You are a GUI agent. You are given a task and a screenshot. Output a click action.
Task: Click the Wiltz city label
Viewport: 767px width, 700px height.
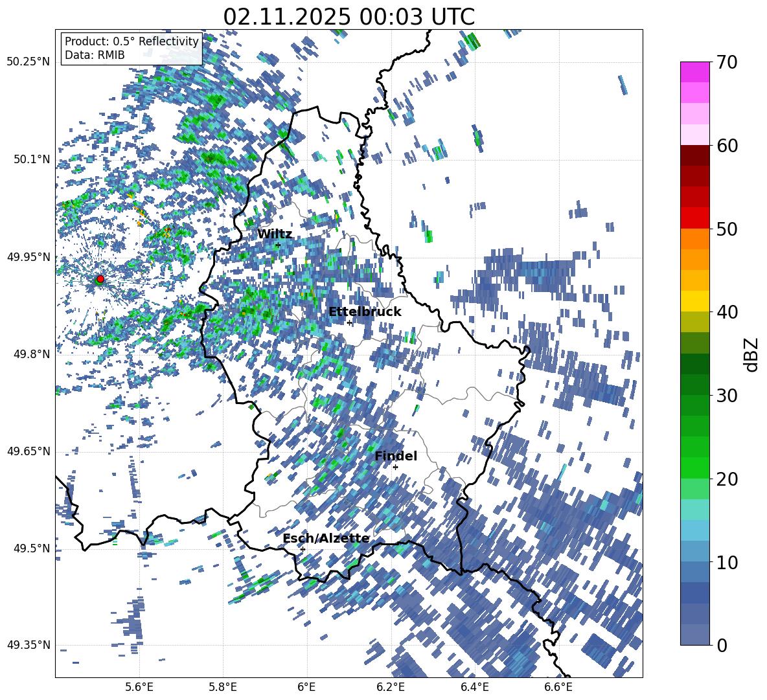[x=275, y=234]
